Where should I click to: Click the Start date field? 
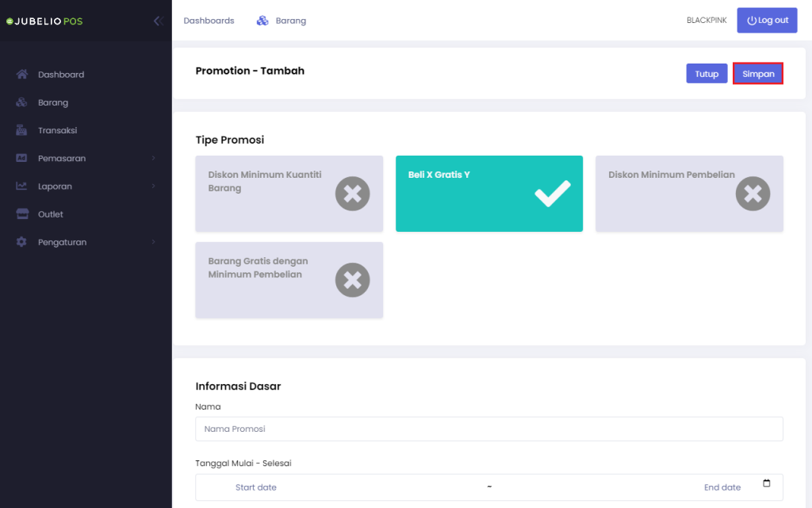click(256, 487)
